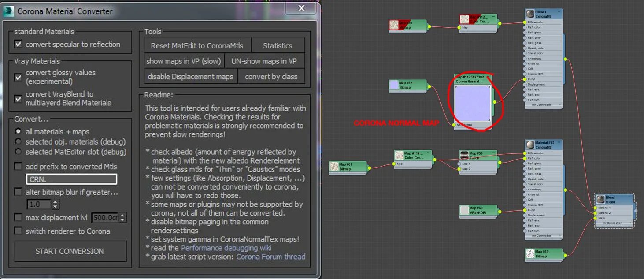
Task: Click the output socket of Map #50 Bitmap
Action: point(429,27)
